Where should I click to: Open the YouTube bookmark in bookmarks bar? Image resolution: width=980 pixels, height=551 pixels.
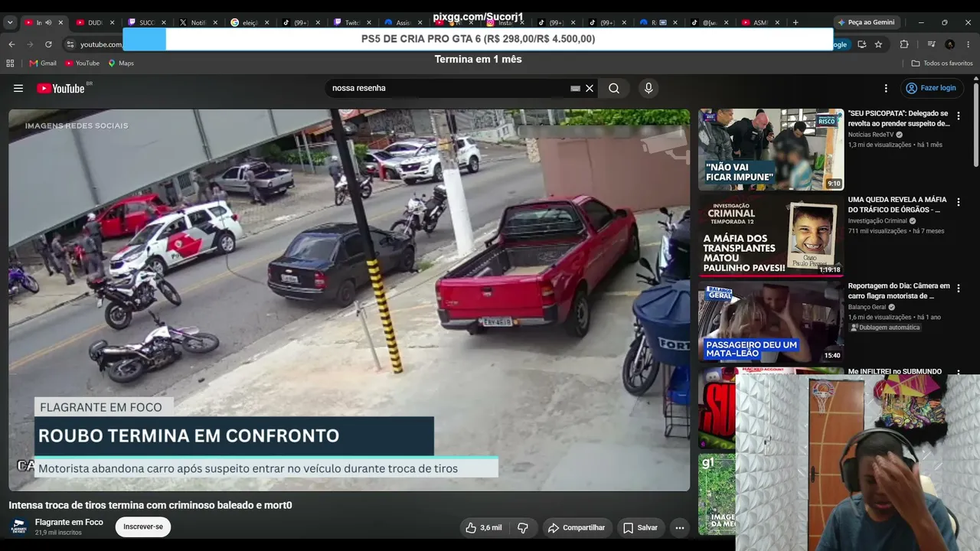tap(83, 64)
